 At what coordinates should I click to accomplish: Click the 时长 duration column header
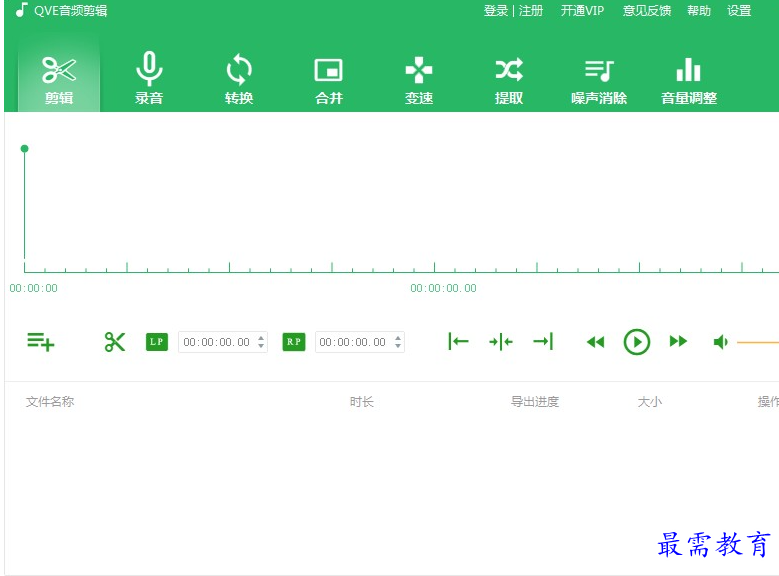pos(362,402)
